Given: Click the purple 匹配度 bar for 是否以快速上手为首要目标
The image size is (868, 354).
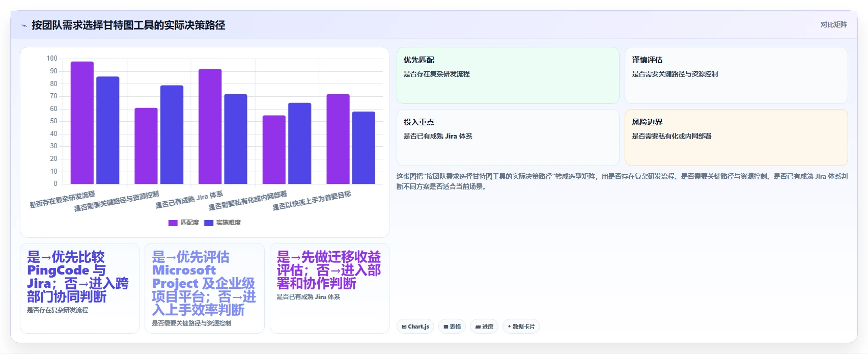Looking at the screenshot, I should point(338,139).
